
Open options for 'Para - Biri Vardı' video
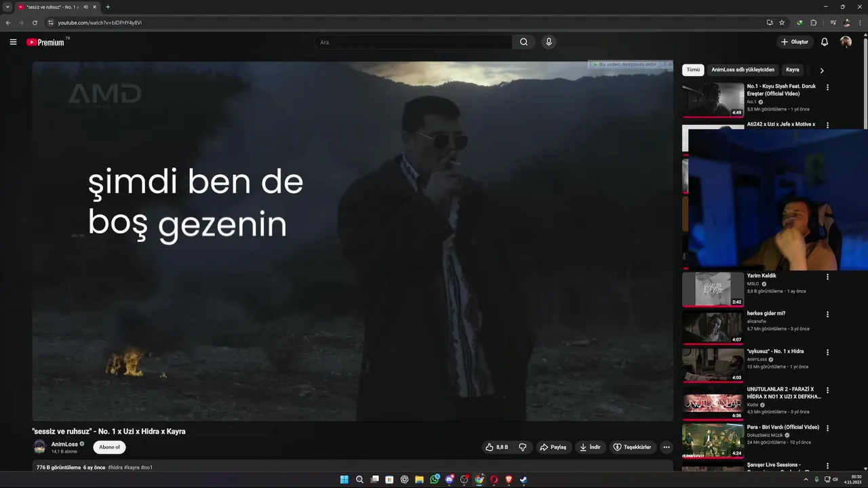coord(827,428)
